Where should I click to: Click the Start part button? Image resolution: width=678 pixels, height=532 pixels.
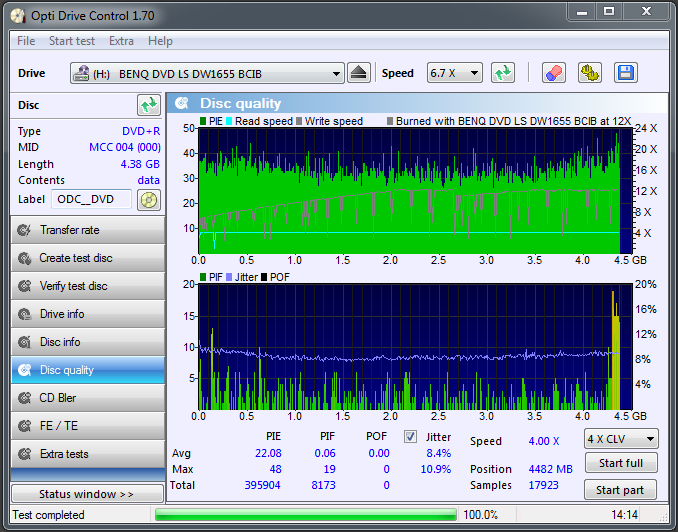620,490
